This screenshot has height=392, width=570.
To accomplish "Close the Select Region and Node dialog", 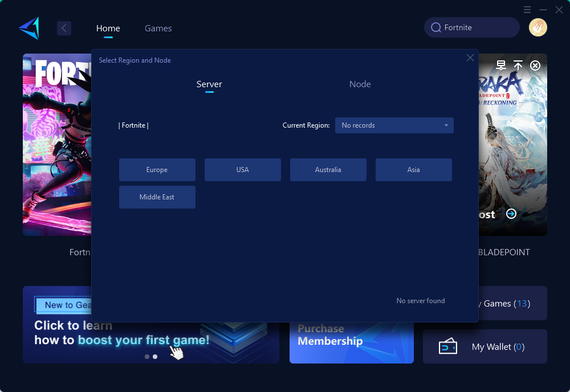I will click(x=470, y=58).
